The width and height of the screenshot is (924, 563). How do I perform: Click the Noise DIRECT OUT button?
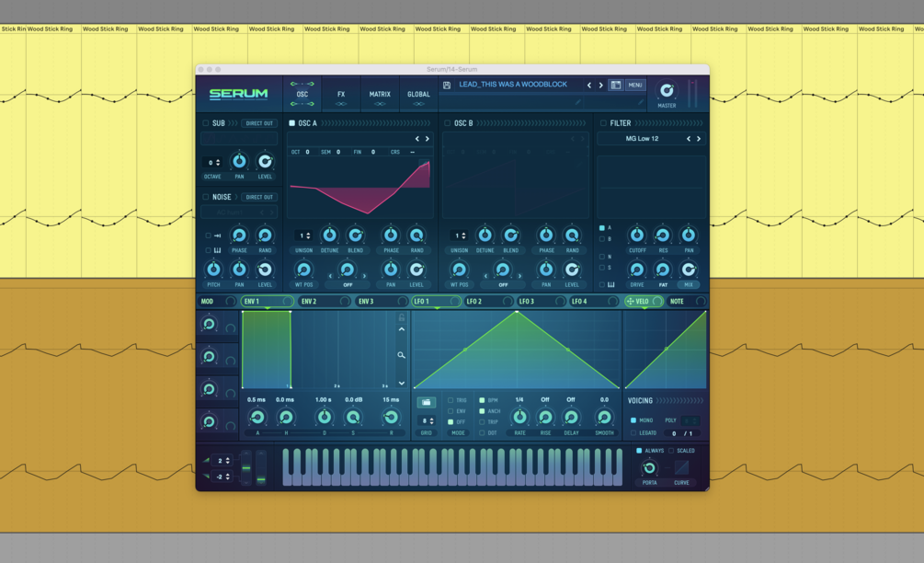(x=259, y=197)
